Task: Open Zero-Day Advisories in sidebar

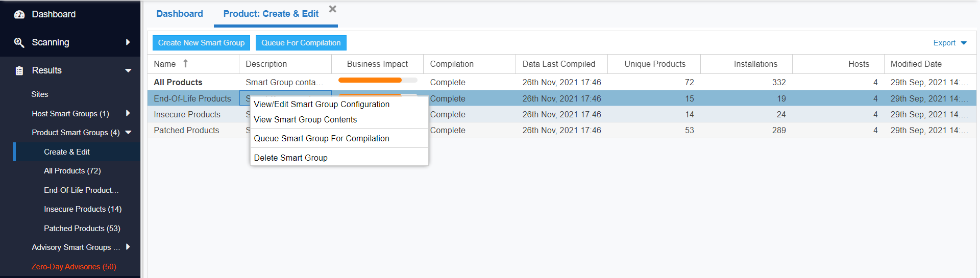Action: click(73, 266)
